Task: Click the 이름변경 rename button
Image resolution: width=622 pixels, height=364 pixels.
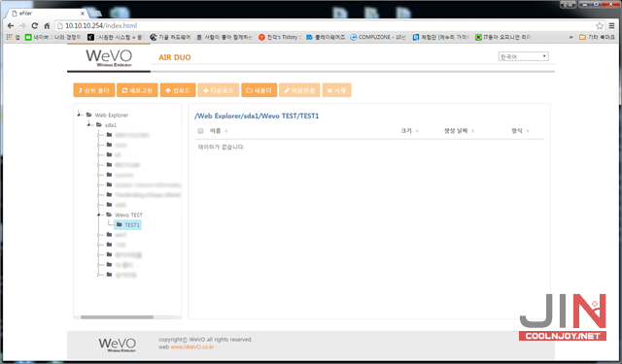Action: (x=299, y=90)
